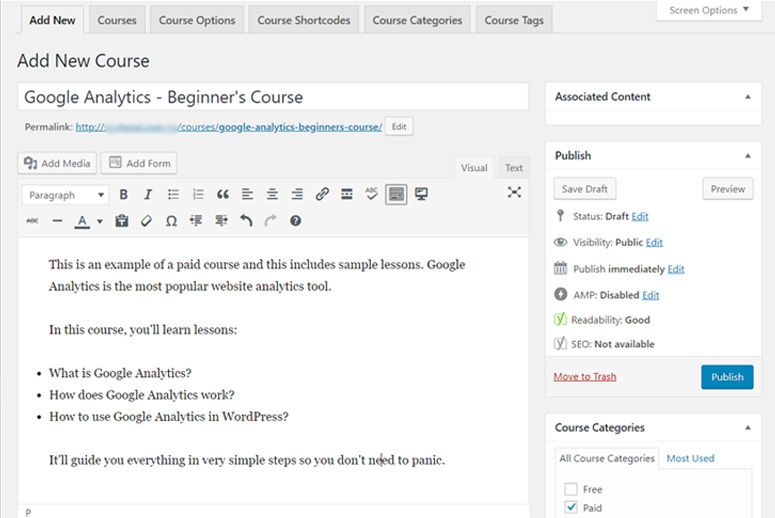Paste as text clipboard icon
The image size is (775, 518).
click(122, 221)
